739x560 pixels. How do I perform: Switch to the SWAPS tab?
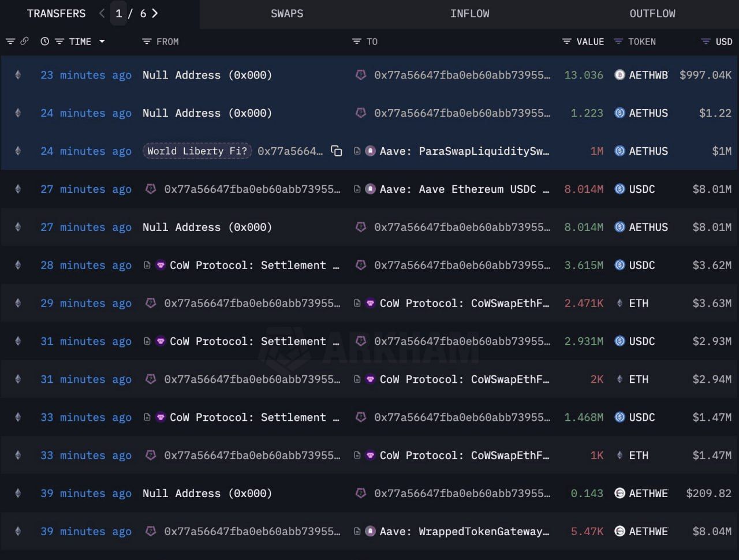287,13
